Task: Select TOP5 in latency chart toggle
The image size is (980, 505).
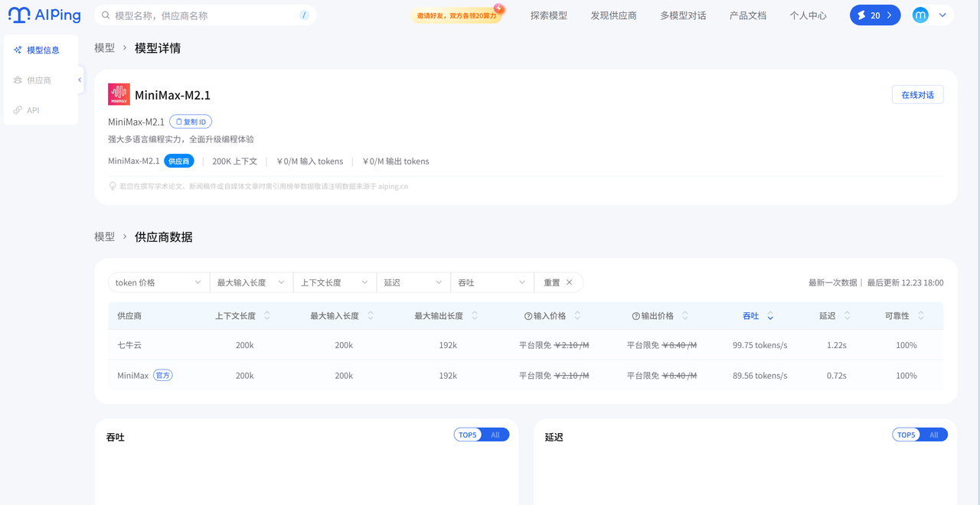Action: coord(906,435)
